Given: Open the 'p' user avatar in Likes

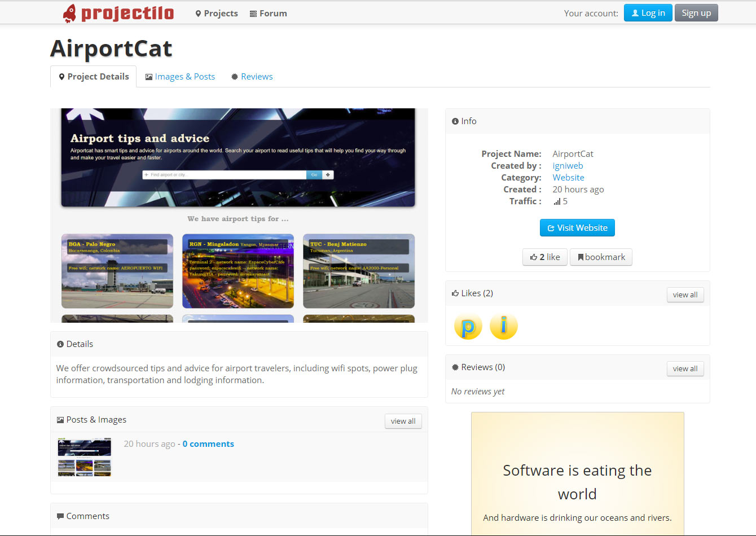Looking at the screenshot, I should (x=468, y=326).
